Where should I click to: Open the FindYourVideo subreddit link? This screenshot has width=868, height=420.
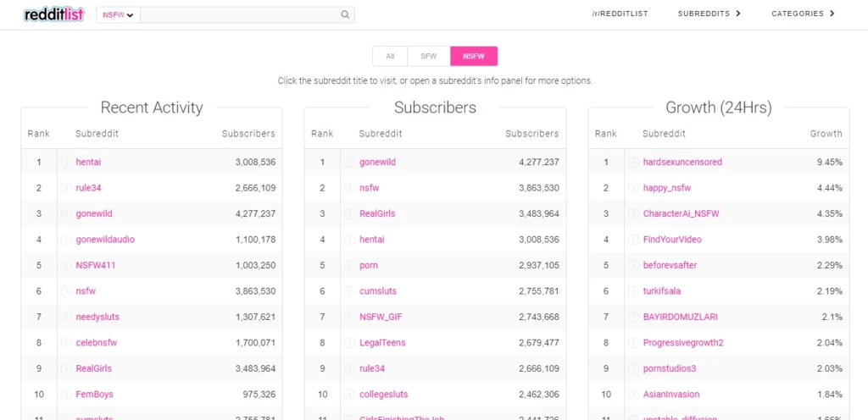pyautogui.click(x=672, y=240)
